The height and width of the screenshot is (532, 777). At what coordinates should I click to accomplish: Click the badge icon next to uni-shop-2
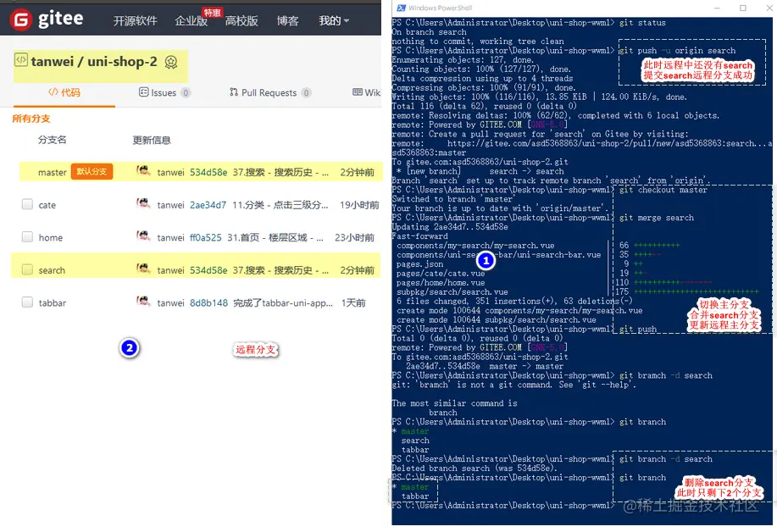pyautogui.click(x=171, y=62)
